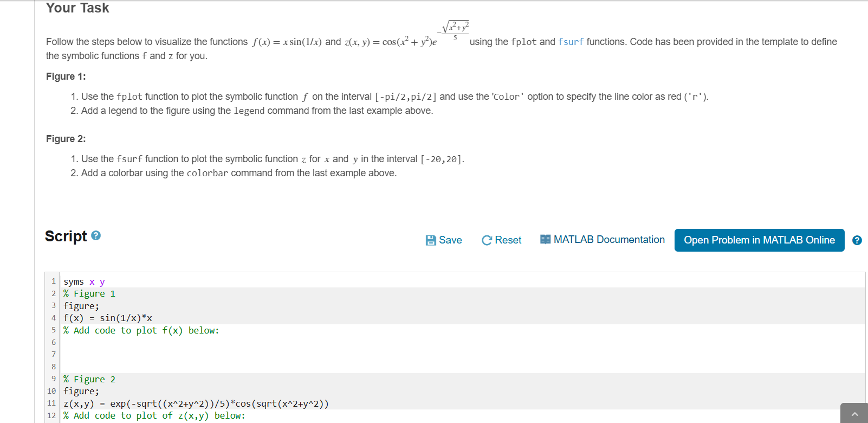Click the 'Your Task' heading
This screenshot has width=868, height=423.
point(77,8)
